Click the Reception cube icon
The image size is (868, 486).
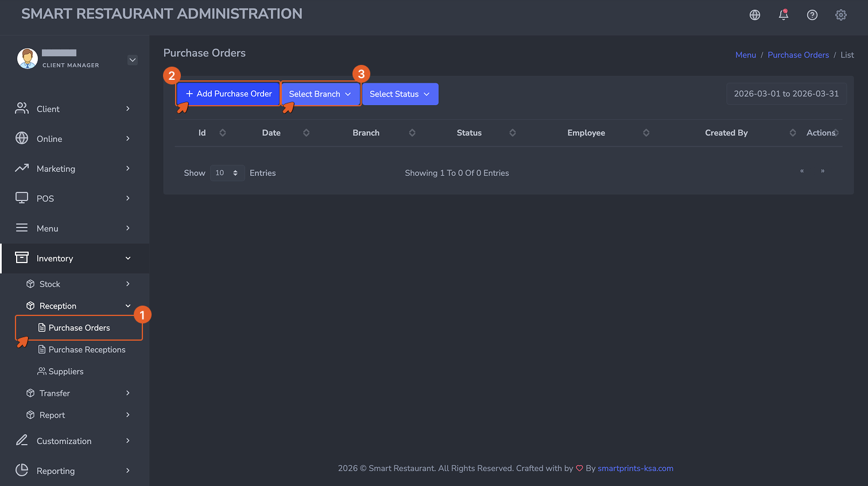31,306
